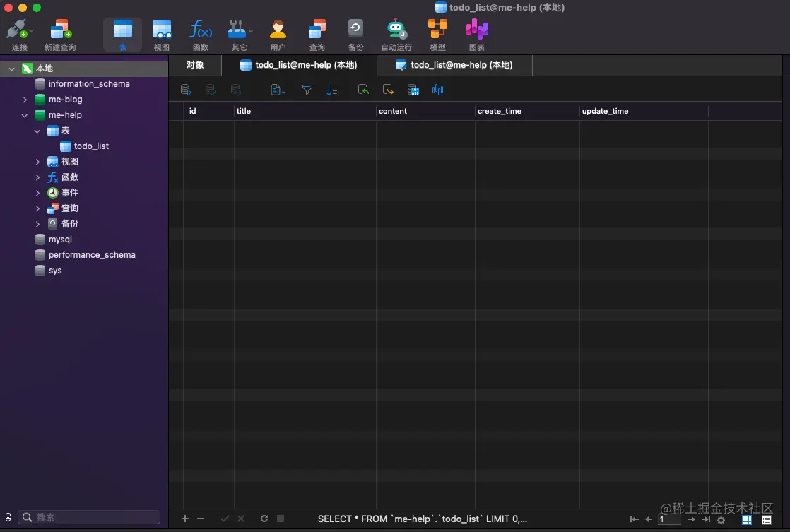Click the sidebar toggle icon left of search
This screenshot has height=532, width=790.
click(x=8, y=517)
